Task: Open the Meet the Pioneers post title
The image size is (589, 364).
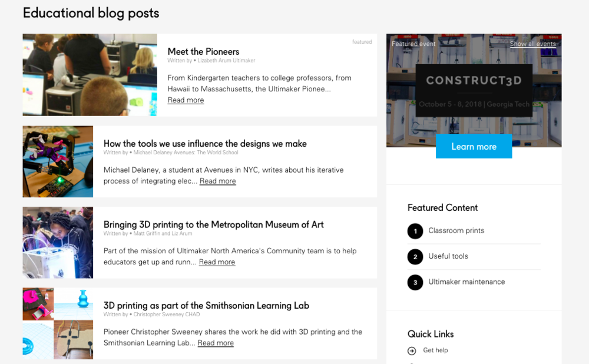Action: click(x=203, y=52)
